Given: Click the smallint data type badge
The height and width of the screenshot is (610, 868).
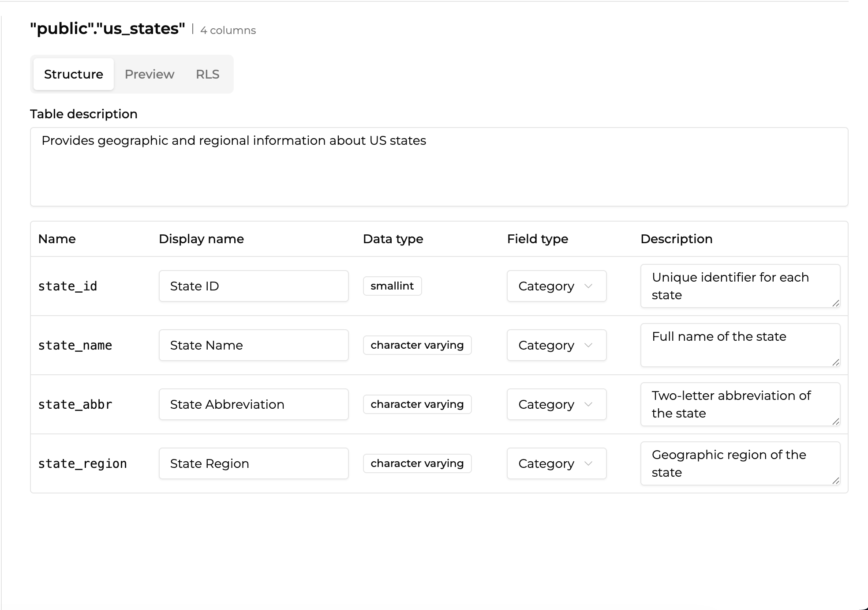Looking at the screenshot, I should point(392,286).
